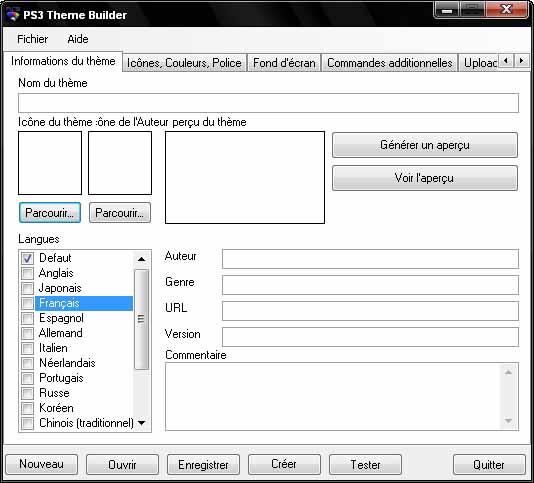The width and height of the screenshot is (534, 483).
Task: Click the language list scroll-down arrow
Action: tap(141, 423)
